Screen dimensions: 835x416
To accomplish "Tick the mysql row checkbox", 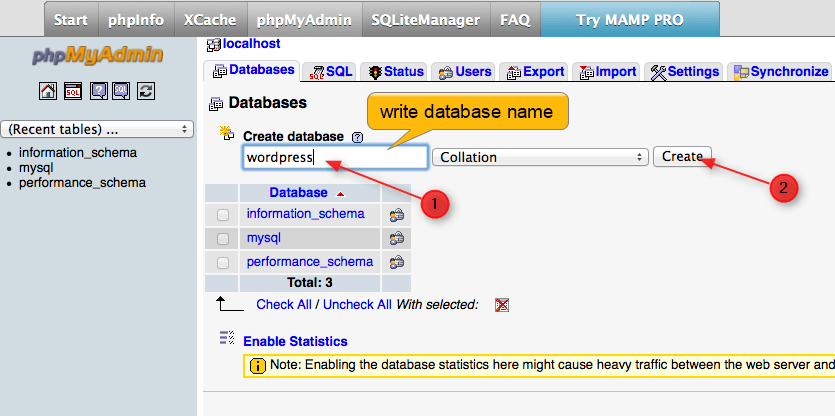I will click(x=223, y=239).
